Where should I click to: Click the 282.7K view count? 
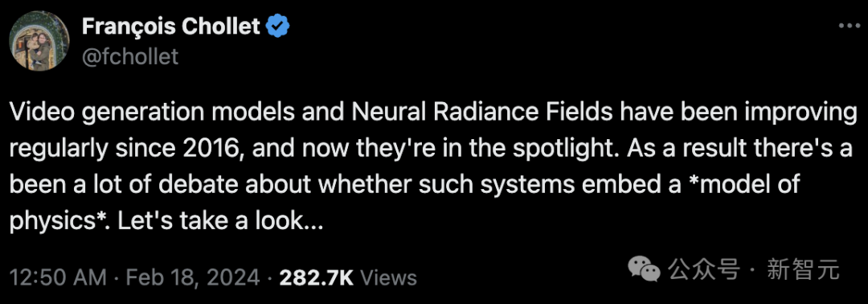pyautogui.click(x=317, y=277)
